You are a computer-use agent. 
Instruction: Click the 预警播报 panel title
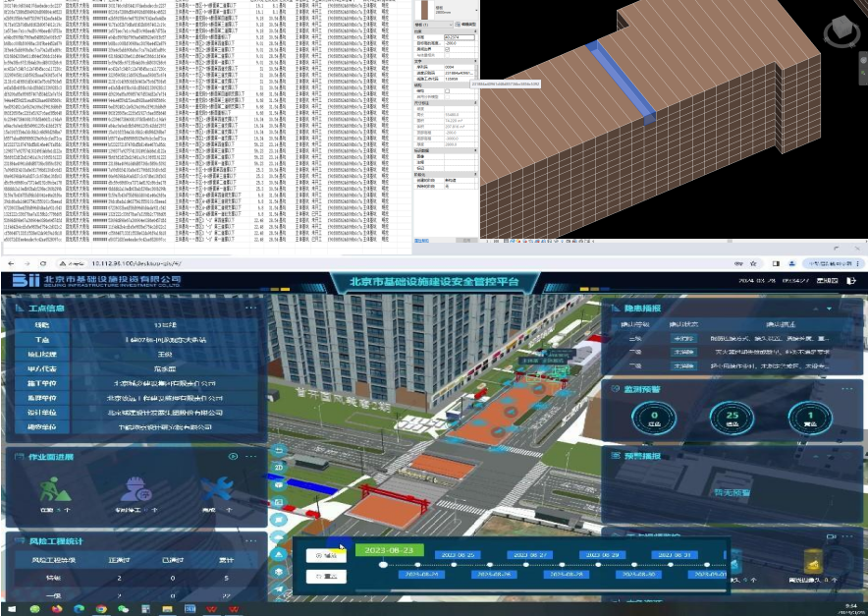(642, 456)
